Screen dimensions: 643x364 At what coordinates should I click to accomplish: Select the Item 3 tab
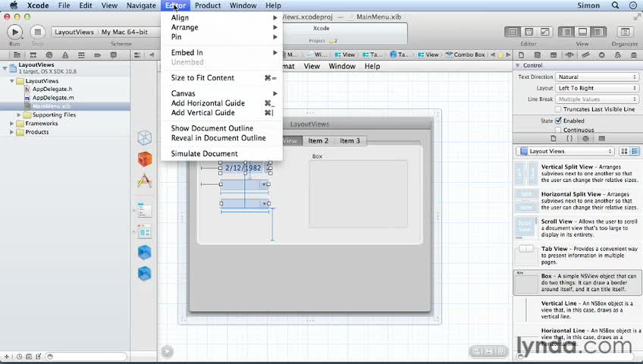[350, 140]
